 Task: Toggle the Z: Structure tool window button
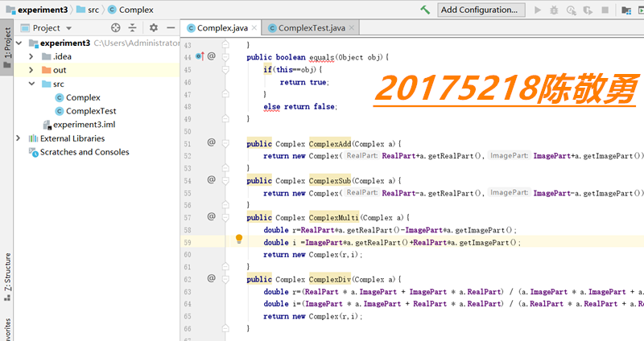[7, 277]
